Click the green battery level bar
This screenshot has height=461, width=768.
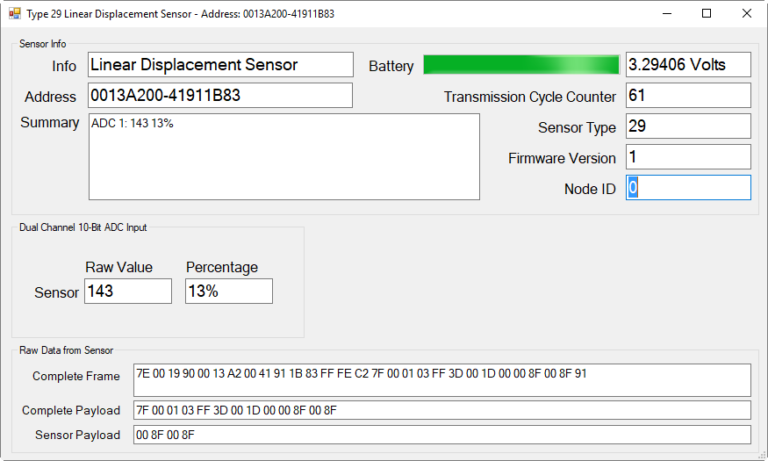pyautogui.click(x=521, y=65)
